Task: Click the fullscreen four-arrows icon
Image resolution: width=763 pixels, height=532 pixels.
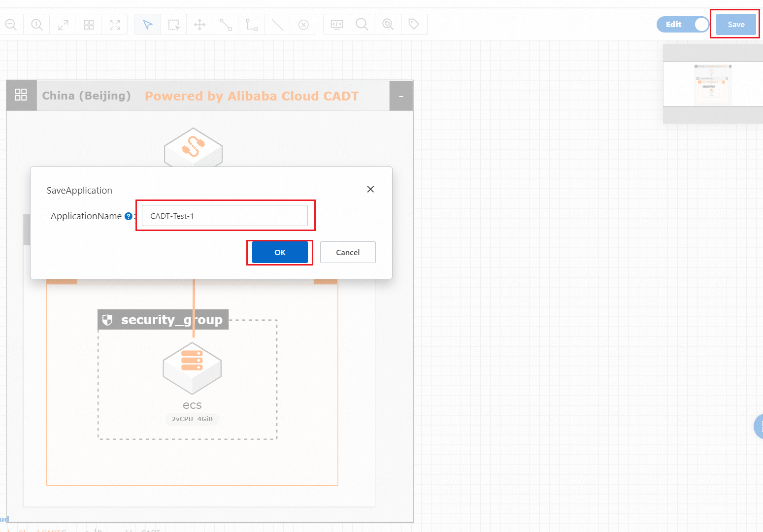Action: point(115,25)
